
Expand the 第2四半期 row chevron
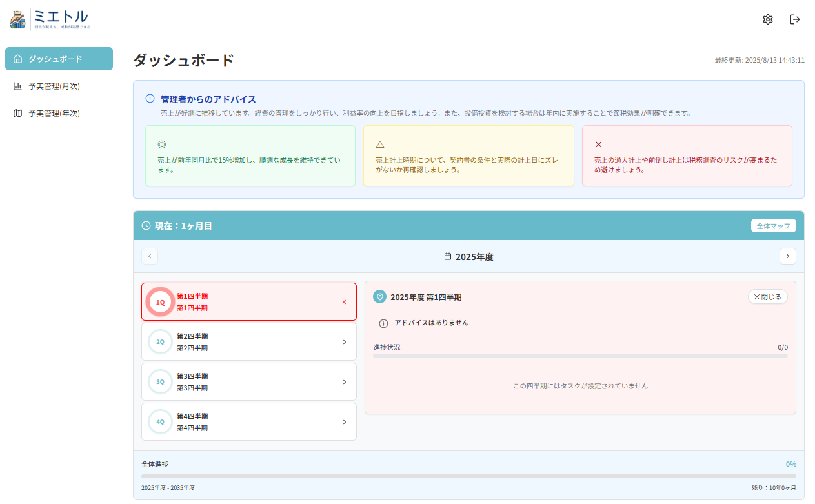(345, 342)
